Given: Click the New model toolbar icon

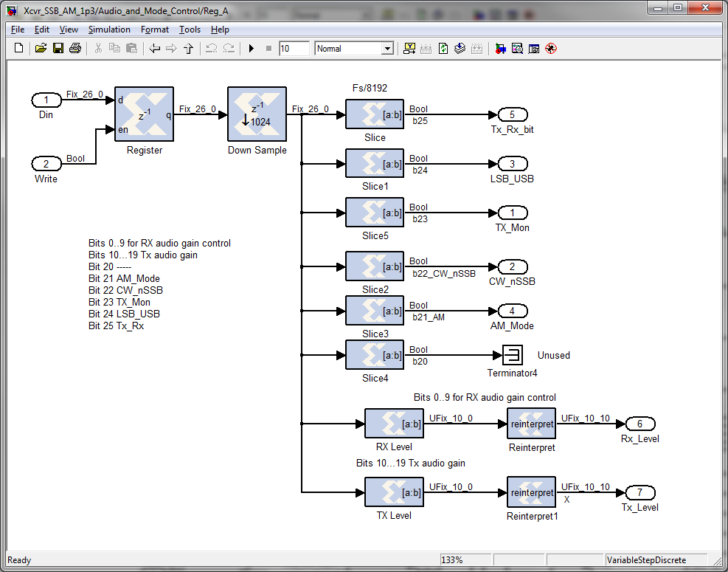Looking at the screenshot, I should 19,48.
